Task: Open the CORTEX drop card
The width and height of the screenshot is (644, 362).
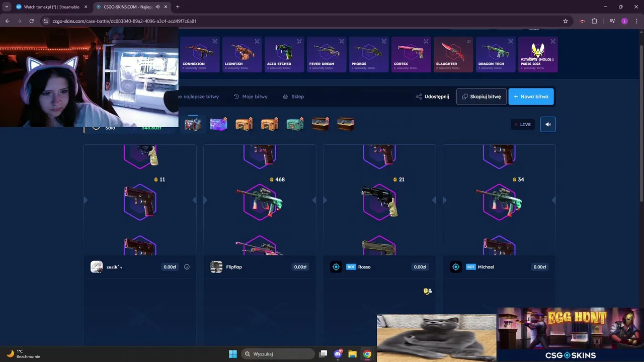Action: coord(411,54)
